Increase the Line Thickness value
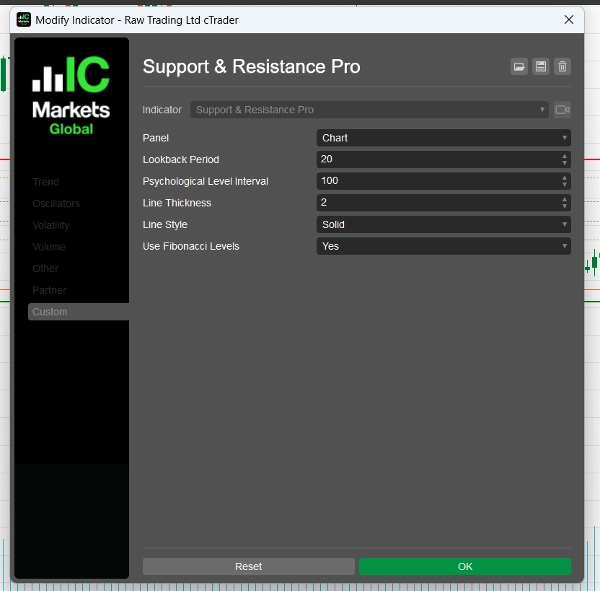Screen dimensions: 600x591 [564, 199]
